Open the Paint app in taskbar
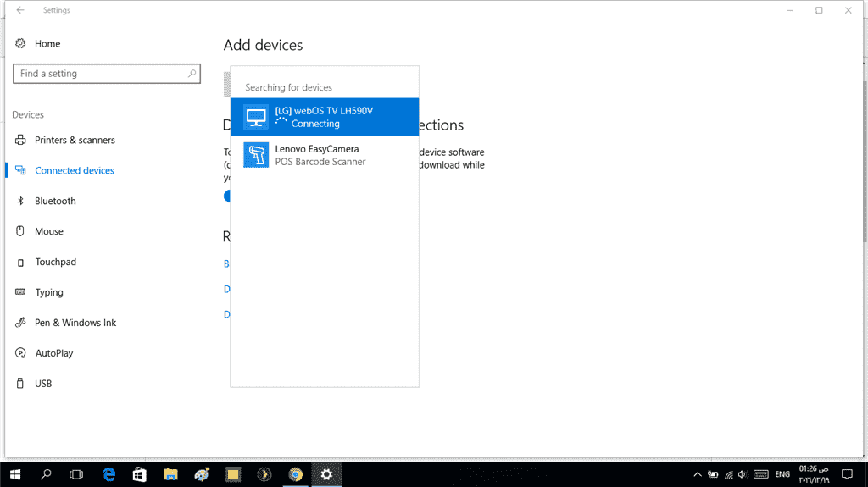Image resolution: width=868 pixels, height=487 pixels. pos(202,474)
